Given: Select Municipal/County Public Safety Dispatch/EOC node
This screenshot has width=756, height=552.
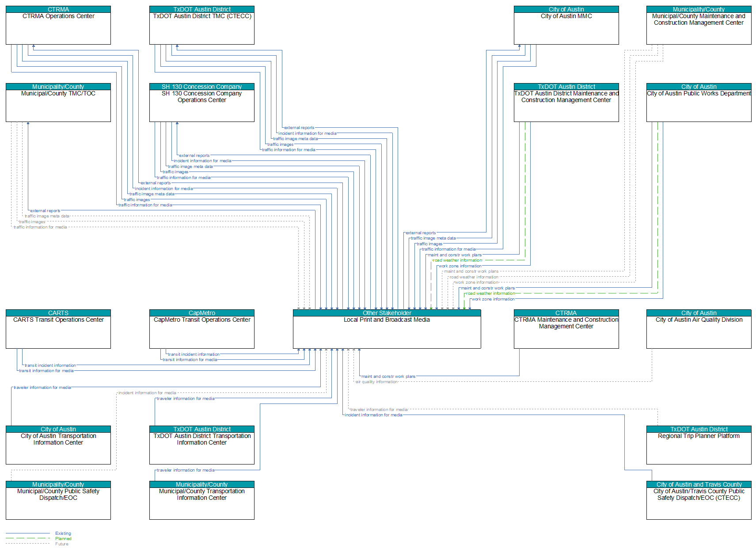Looking at the screenshot, I should click(58, 500).
